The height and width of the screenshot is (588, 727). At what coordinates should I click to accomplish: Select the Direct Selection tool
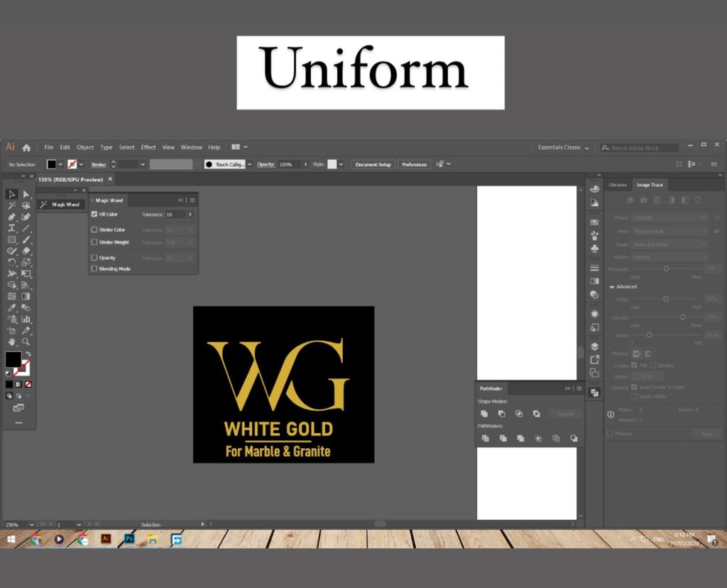pos(26,195)
